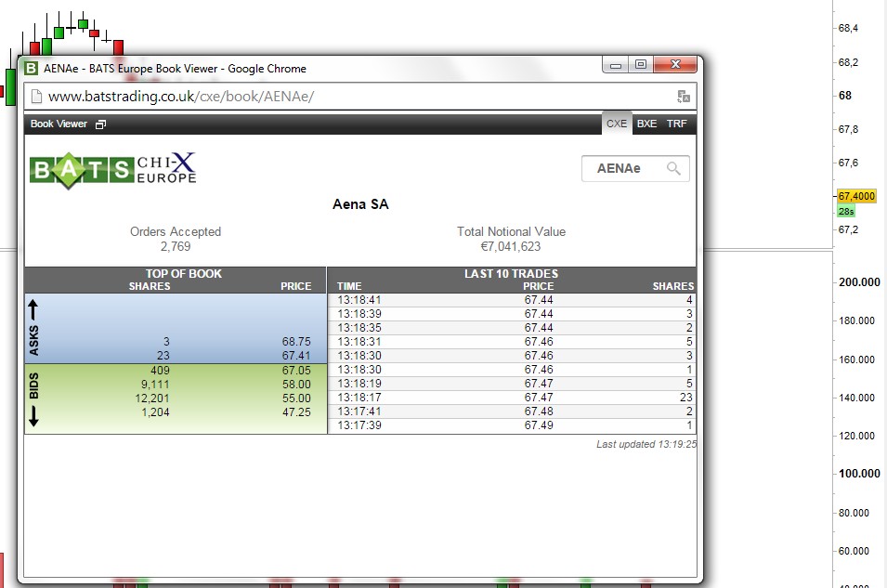The image size is (887, 588).
Task: Click the bid price 58.00
Action: pos(296,385)
